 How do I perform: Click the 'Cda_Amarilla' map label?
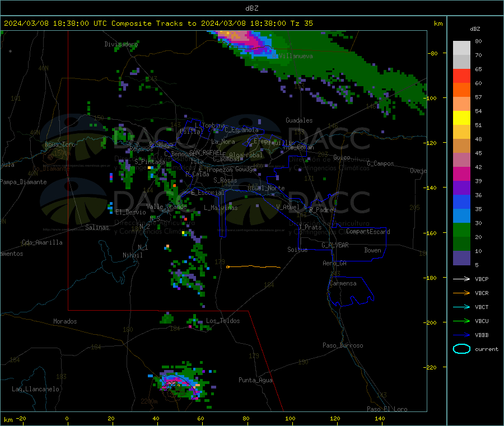tap(42, 242)
